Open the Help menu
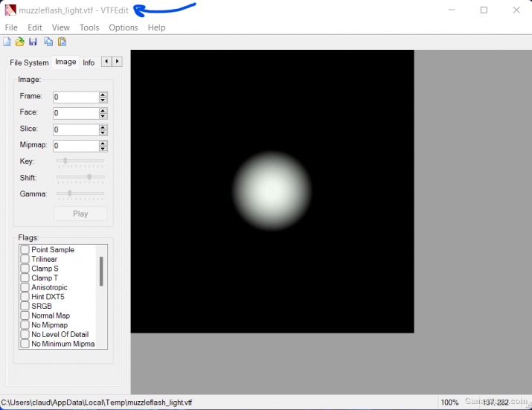 [156, 28]
